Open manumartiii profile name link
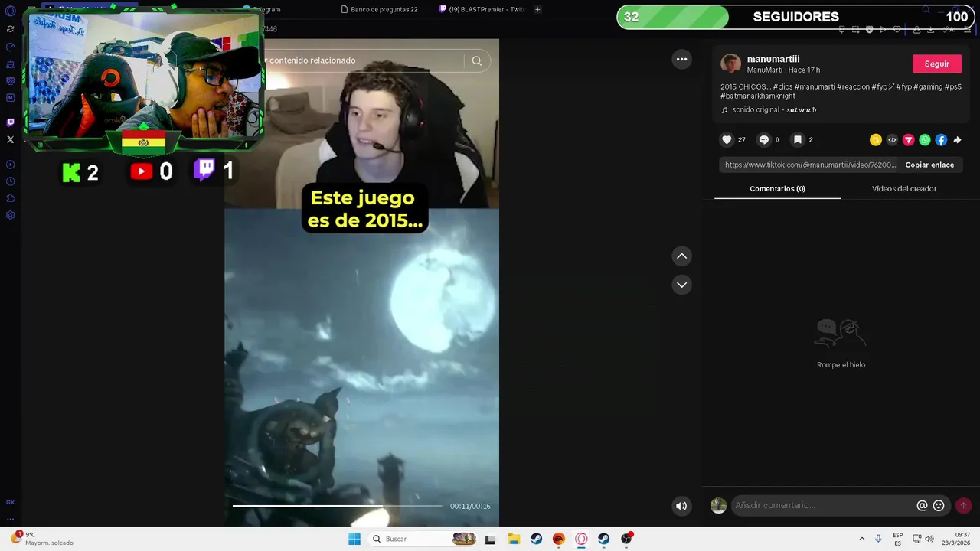The height and width of the screenshot is (551, 980). click(x=773, y=59)
